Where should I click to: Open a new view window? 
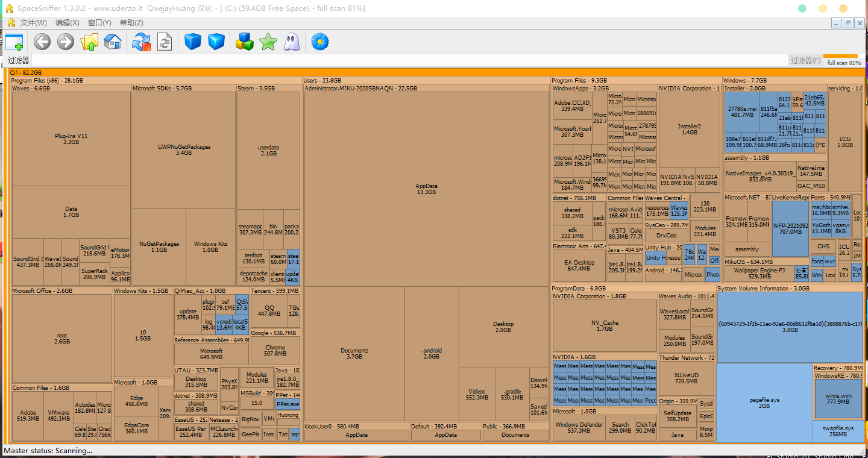(x=14, y=42)
